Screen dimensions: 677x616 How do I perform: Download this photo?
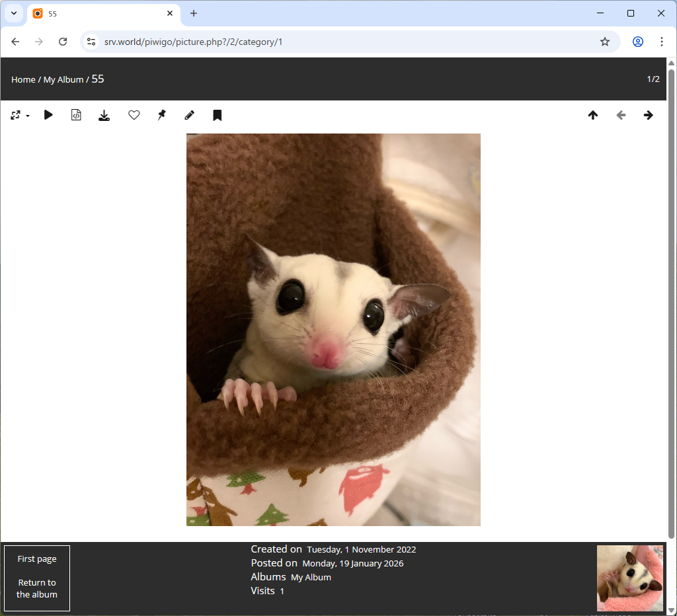104,114
